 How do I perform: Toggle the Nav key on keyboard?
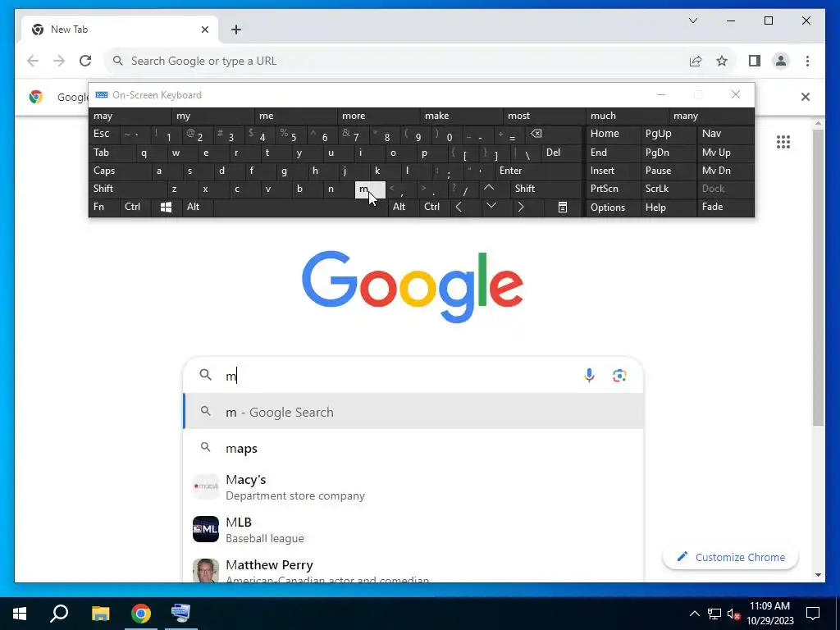tap(725, 134)
